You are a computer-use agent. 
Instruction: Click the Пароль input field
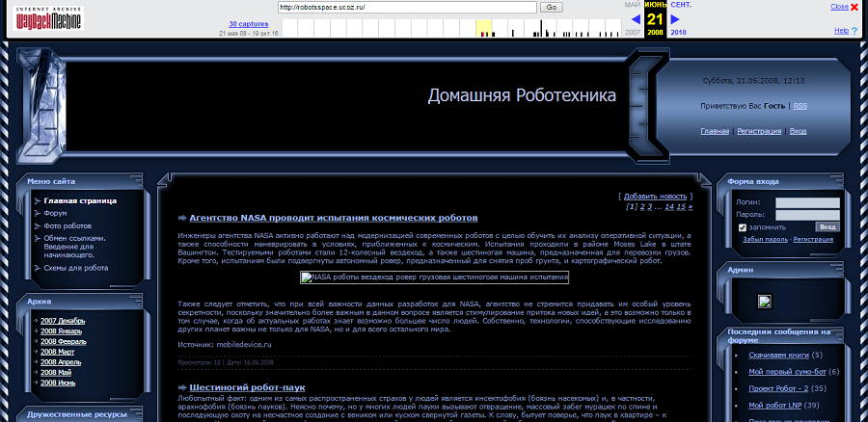pyautogui.click(x=807, y=215)
